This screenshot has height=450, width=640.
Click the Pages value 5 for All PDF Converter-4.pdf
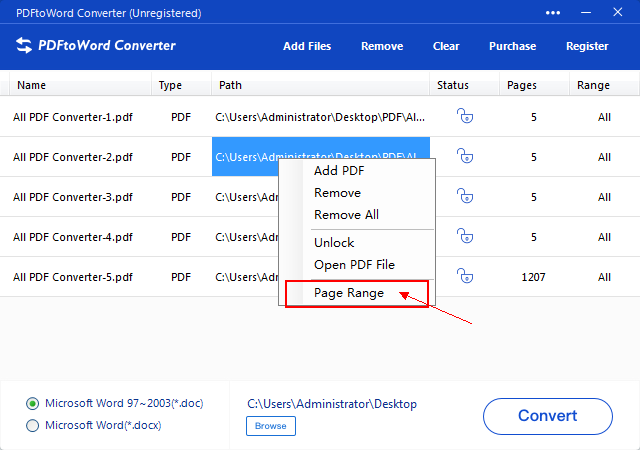pos(533,238)
